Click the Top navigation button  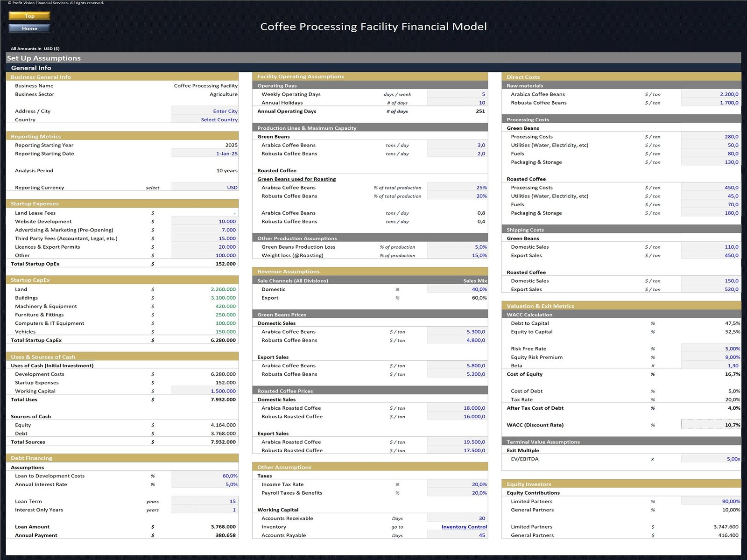(x=29, y=15)
